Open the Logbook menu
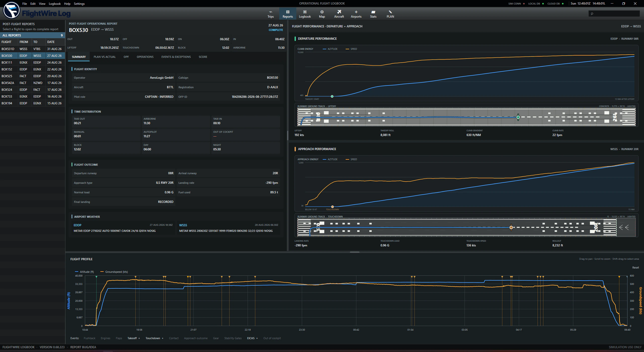 (55, 4)
